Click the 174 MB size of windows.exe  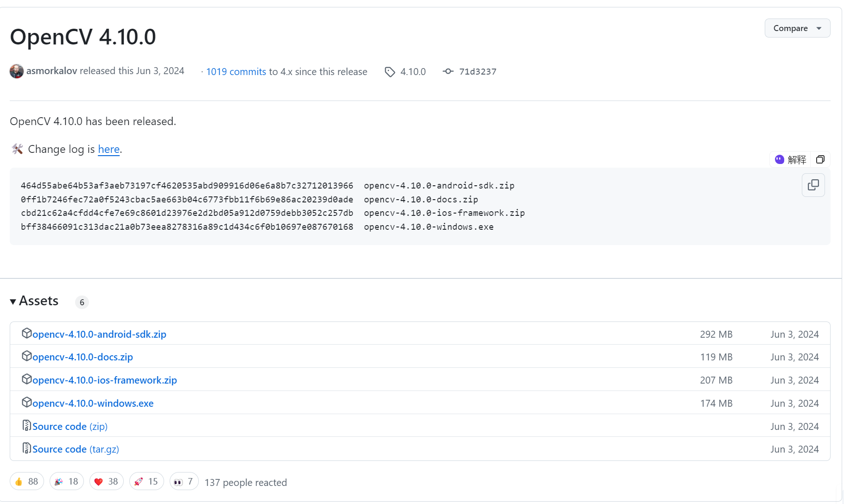tap(716, 403)
